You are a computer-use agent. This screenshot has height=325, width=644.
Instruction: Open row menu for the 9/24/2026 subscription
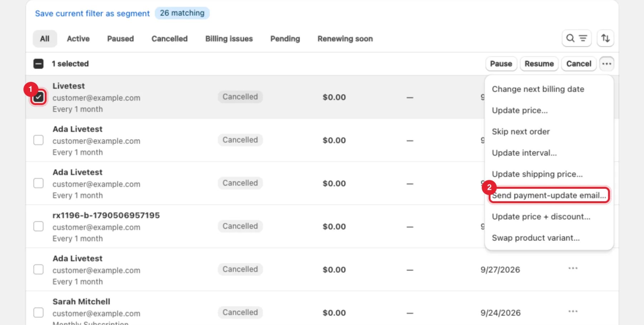click(573, 311)
